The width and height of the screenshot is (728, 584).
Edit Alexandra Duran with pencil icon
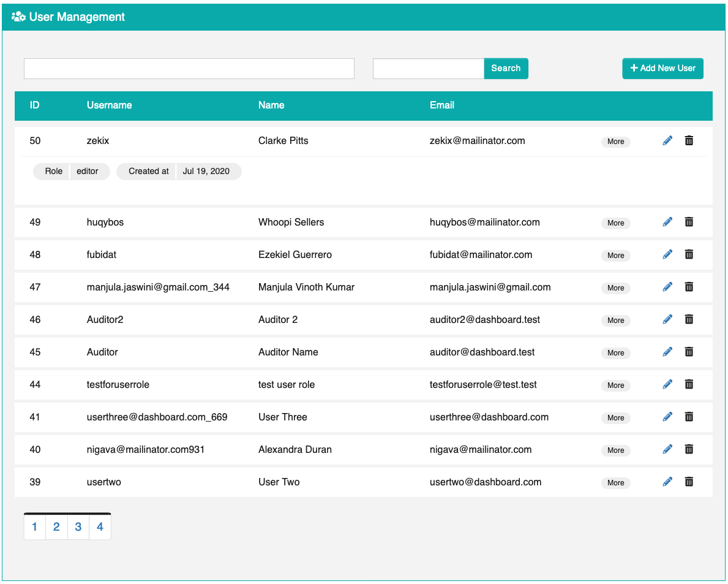coord(667,450)
